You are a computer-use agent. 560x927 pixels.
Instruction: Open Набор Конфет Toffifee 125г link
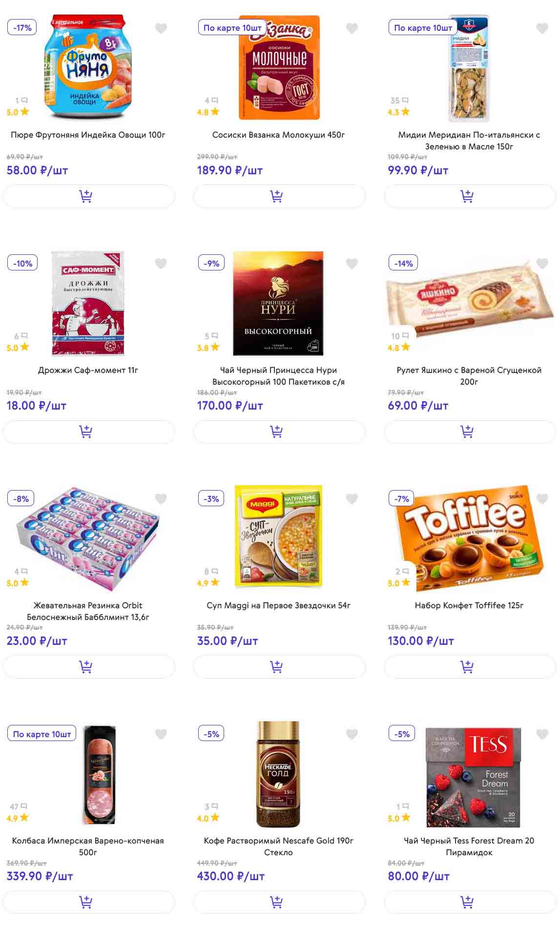[469, 605]
